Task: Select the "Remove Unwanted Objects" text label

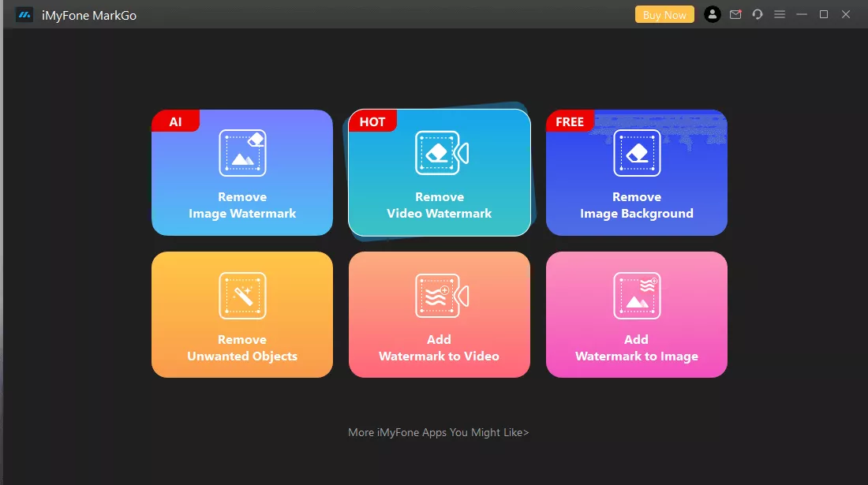Action: (242, 348)
